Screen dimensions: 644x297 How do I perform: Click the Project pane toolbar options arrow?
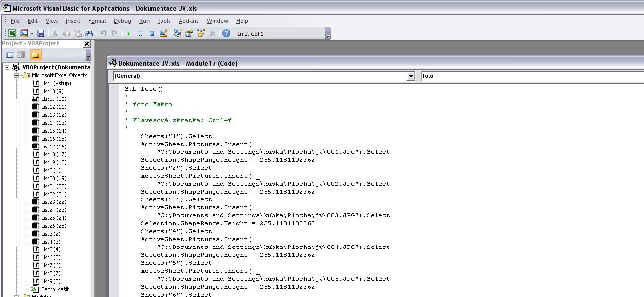click(89, 55)
